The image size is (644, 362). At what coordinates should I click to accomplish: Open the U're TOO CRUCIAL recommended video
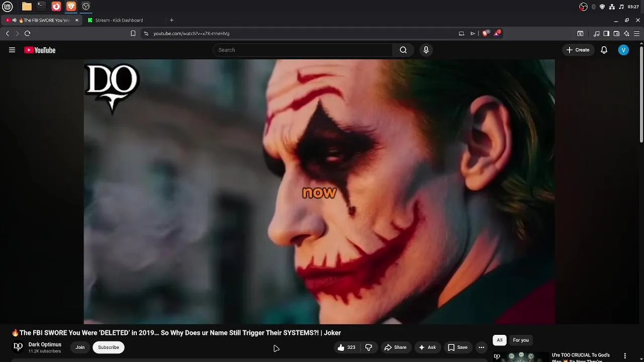581,357
